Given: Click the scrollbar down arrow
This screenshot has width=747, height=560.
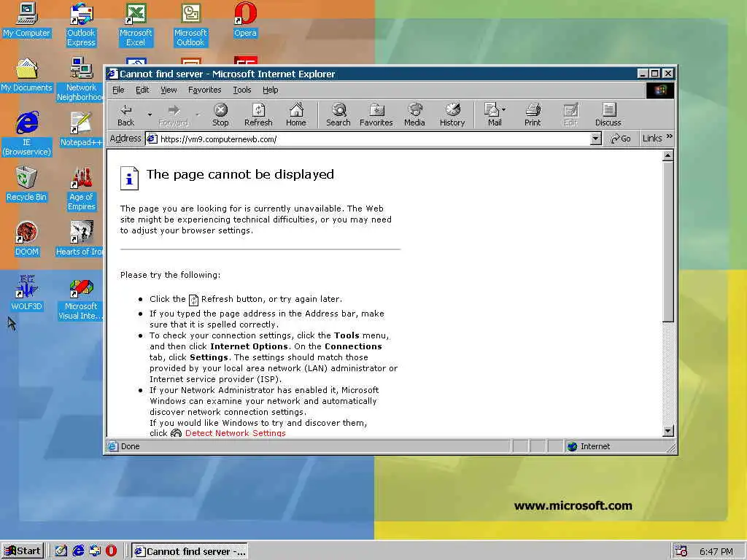Looking at the screenshot, I should (668, 431).
